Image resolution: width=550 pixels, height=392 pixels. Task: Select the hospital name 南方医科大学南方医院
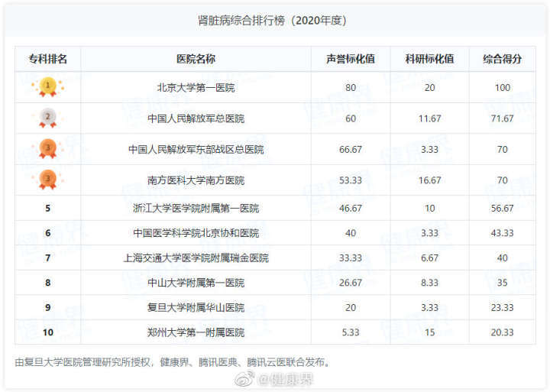pos(196,180)
